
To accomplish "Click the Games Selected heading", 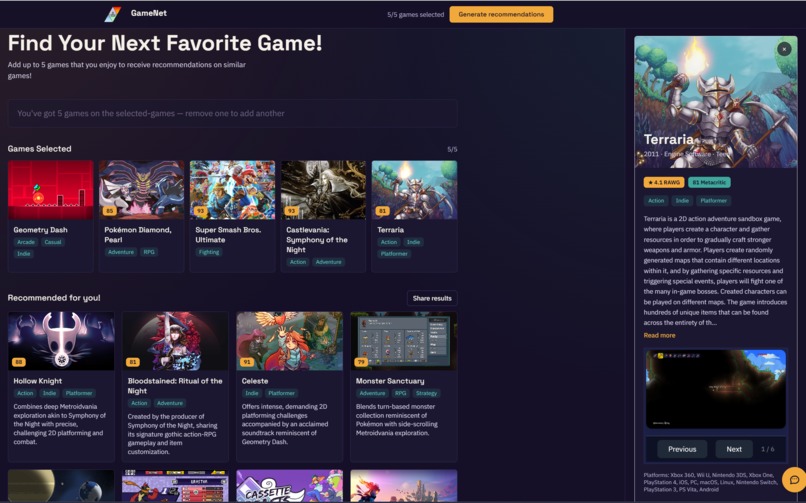I will coord(40,148).
